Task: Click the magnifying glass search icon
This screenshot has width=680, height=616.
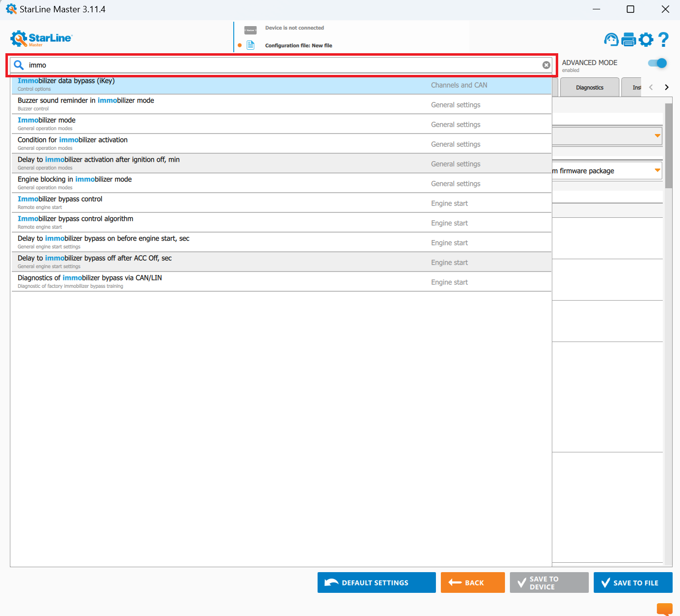Action: tap(19, 65)
